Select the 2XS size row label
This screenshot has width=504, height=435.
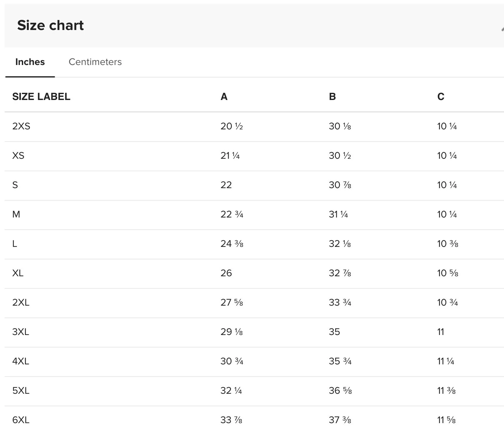[x=21, y=126]
